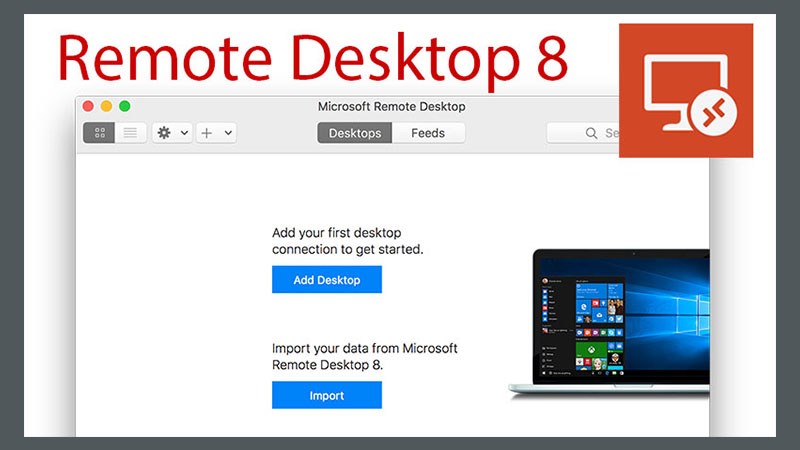Switch to grid view layout
Screen dimensions: 800x450
99,133
